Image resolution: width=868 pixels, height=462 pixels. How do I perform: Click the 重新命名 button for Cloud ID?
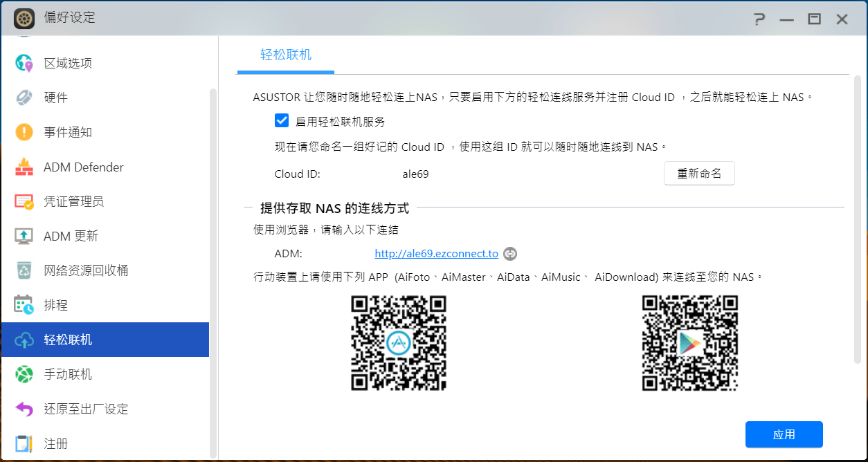699,173
